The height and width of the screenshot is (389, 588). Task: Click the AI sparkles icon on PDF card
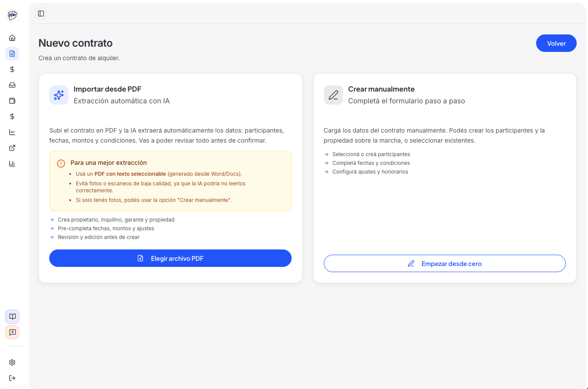[x=59, y=95]
